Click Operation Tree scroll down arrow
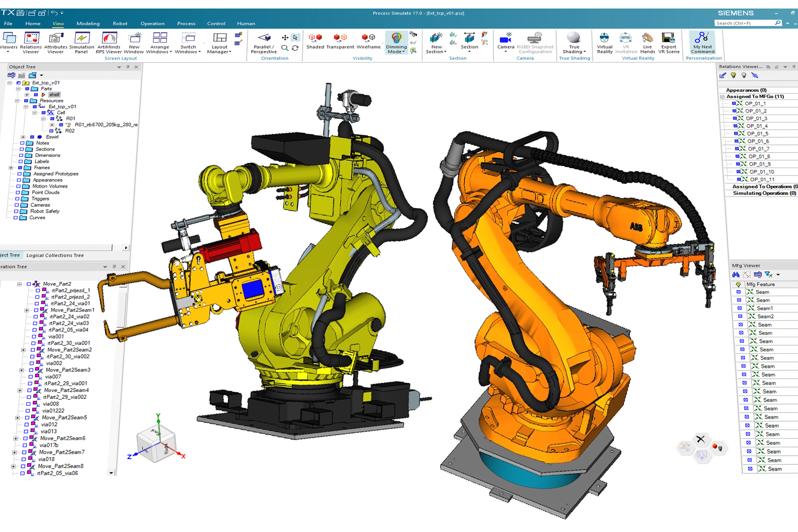798x532 pixels. coord(111,473)
